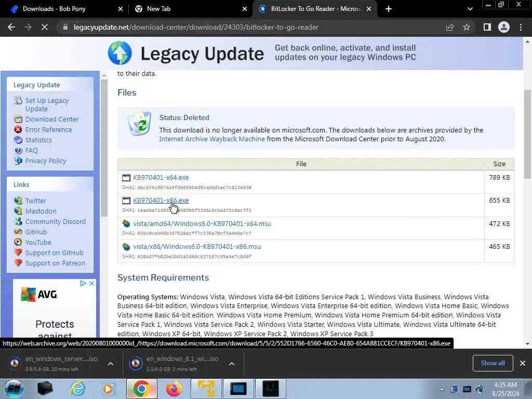This screenshot has width=532, height=399.
Task: Click the network icon in system tray
Action: (x=467, y=389)
